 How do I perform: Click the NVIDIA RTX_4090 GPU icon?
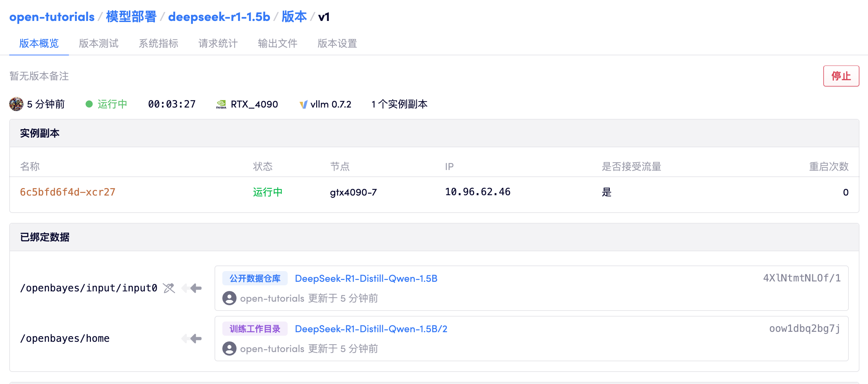(x=222, y=104)
